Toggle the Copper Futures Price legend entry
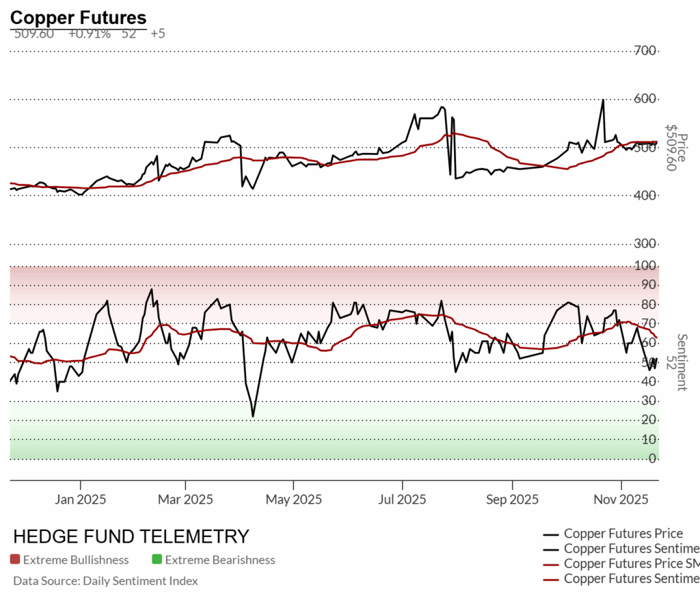Screen dimensions: 700x600 tap(623, 534)
